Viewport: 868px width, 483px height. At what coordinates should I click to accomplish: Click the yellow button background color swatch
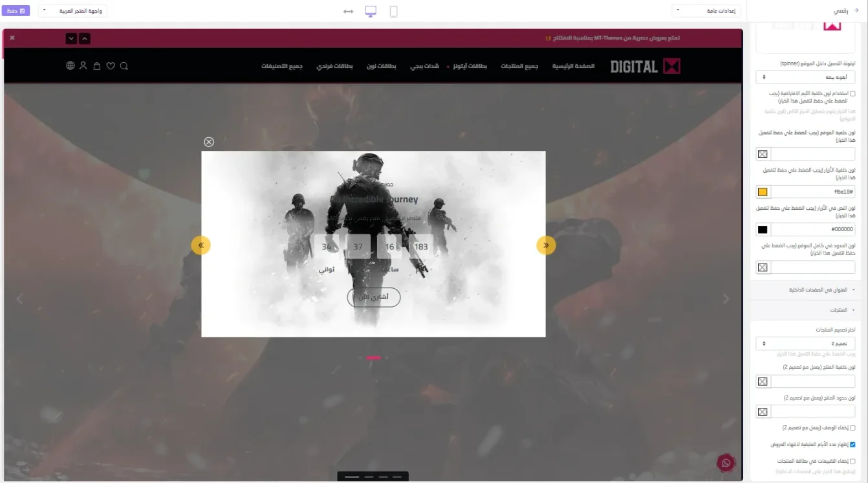(763, 192)
